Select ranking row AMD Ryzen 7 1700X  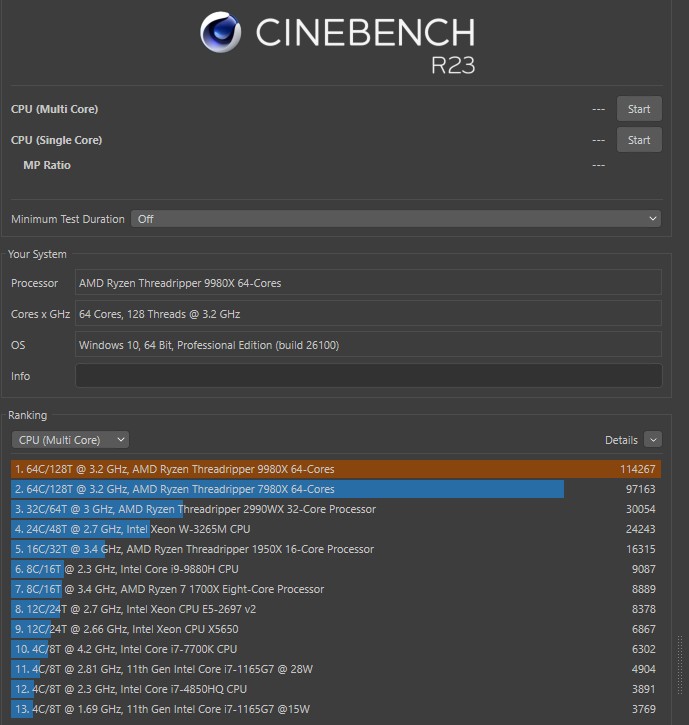coord(336,589)
